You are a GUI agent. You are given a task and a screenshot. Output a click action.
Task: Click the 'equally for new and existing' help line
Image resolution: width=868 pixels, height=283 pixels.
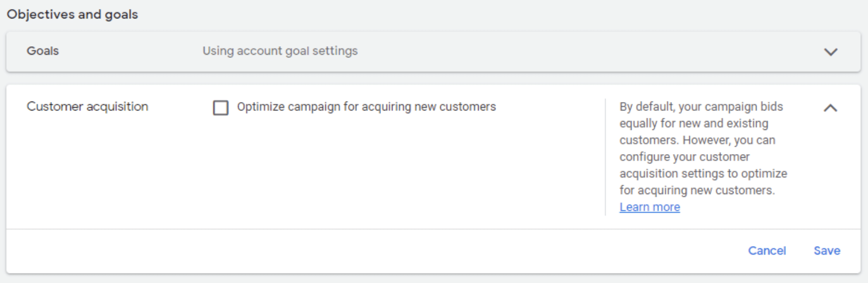[694, 124]
